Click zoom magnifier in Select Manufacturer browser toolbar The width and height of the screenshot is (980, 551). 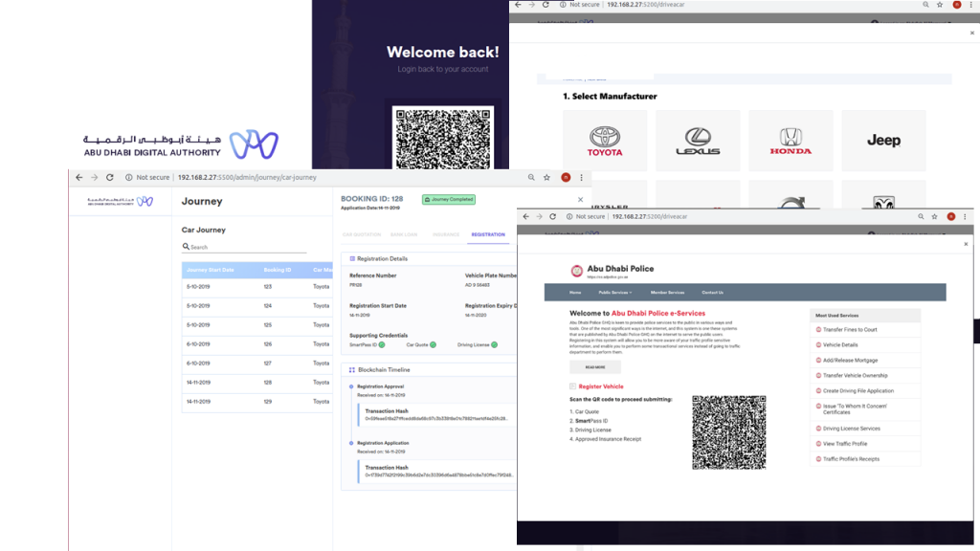tap(925, 5)
